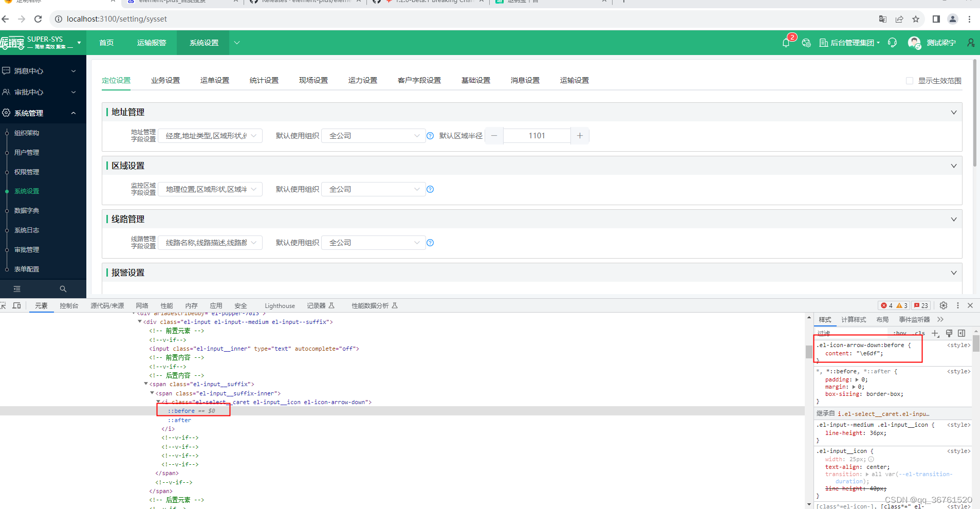This screenshot has height=509, width=980.
Task: Switch to the 运单设置 tab
Action: 215,80
